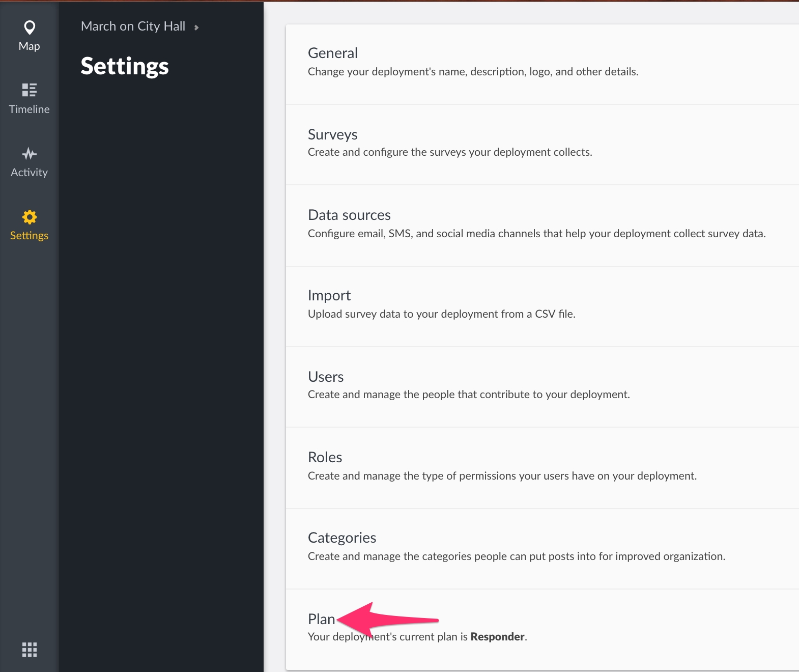The width and height of the screenshot is (799, 672).
Task: Open the General settings section
Action: [333, 53]
